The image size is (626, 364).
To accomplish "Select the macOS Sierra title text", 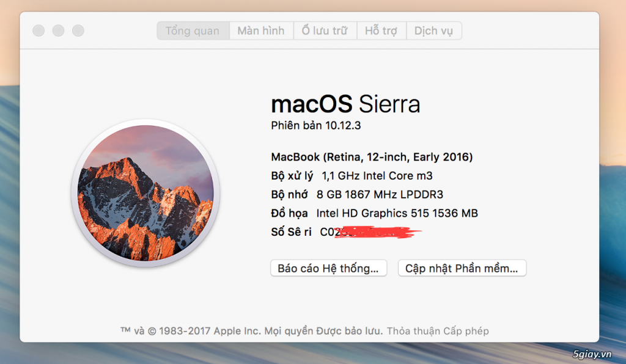I will tap(345, 104).
